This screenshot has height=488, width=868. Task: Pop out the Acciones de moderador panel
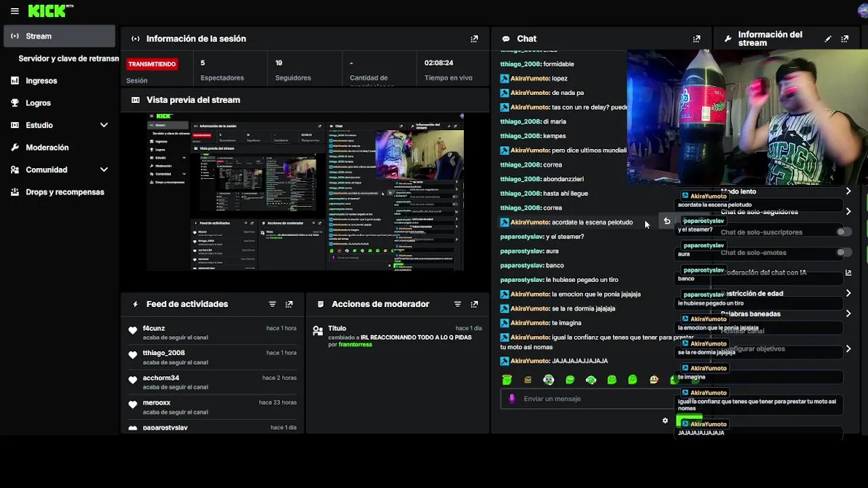point(474,304)
